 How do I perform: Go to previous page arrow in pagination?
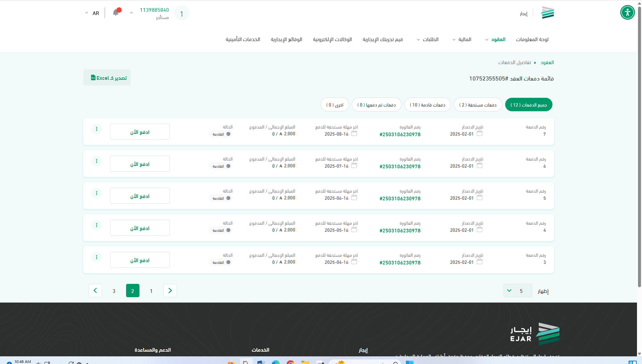click(170, 291)
